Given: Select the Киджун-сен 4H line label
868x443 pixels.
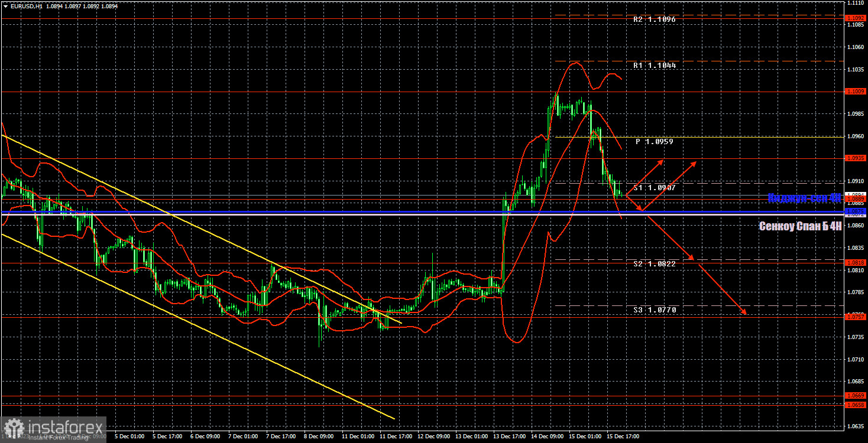Looking at the screenshot, I should [804, 198].
